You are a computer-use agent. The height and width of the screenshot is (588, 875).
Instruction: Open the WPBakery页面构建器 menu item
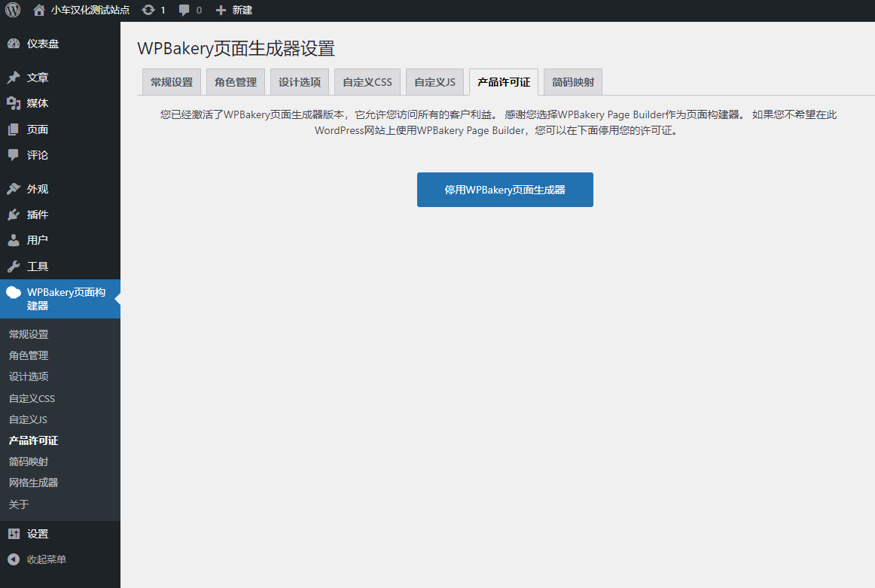click(x=60, y=299)
